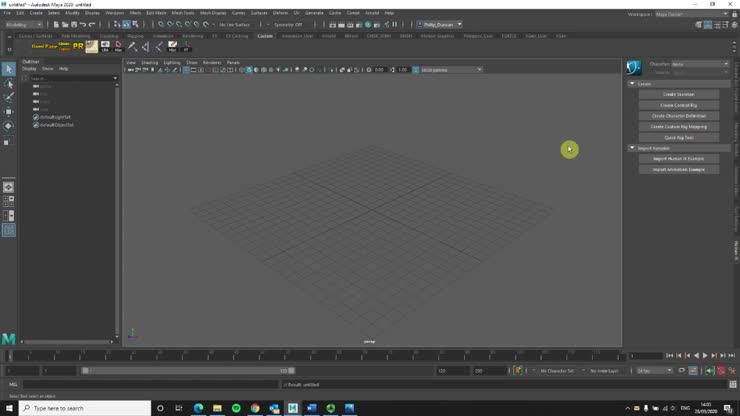Select the arrow Select tool in toolbox
This screenshot has height=416, width=740.
pos(8,69)
